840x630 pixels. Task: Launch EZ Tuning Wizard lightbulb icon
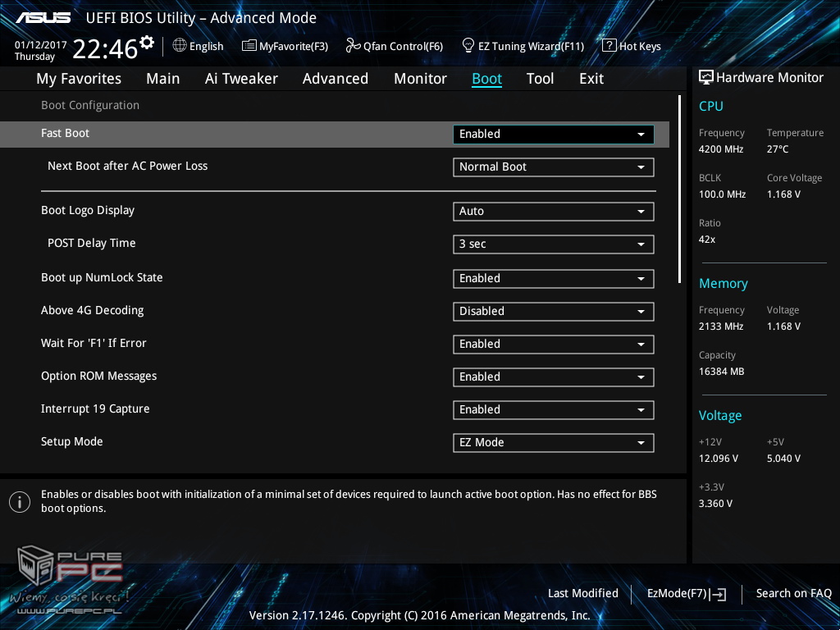(x=468, y=45)
